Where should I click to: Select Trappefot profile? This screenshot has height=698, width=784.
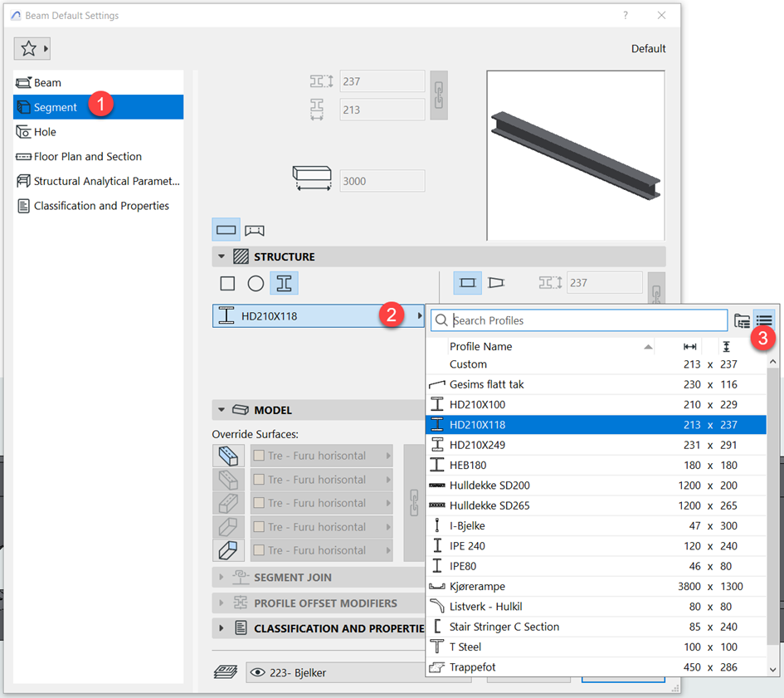[596, 667]
